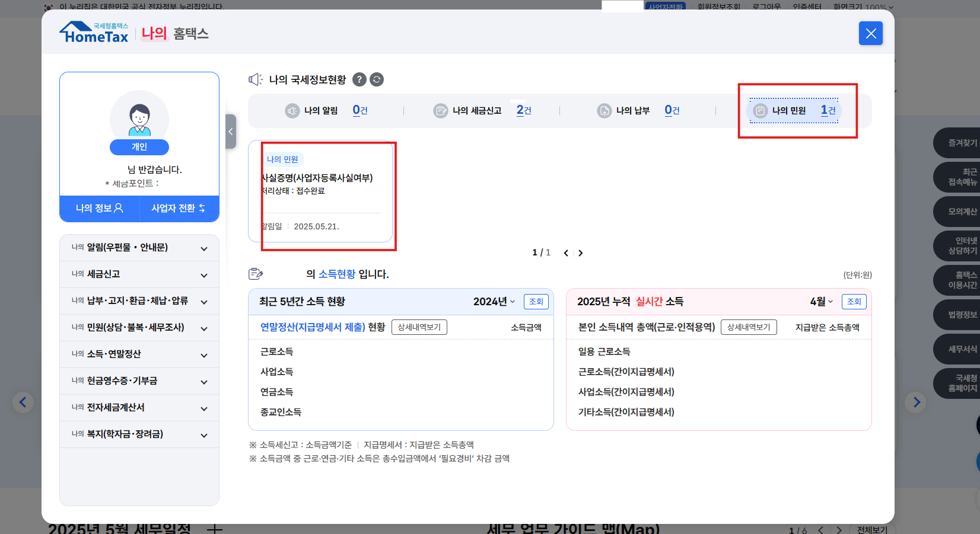Click the 종교인소득 row

pyautogui.click(x=281, y=413)
